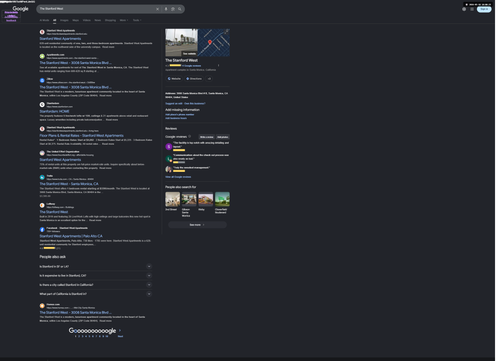Click the LoftWay result favicon
This screenshot has height=361, width=500.
(x=42, y=205)
